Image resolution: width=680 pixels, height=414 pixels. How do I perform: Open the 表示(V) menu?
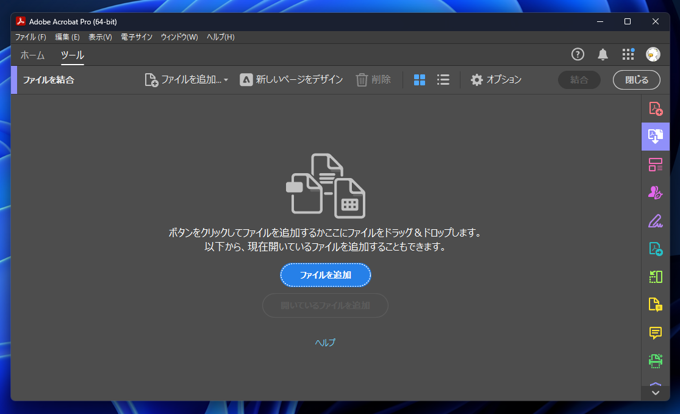(x=100, y=37)
